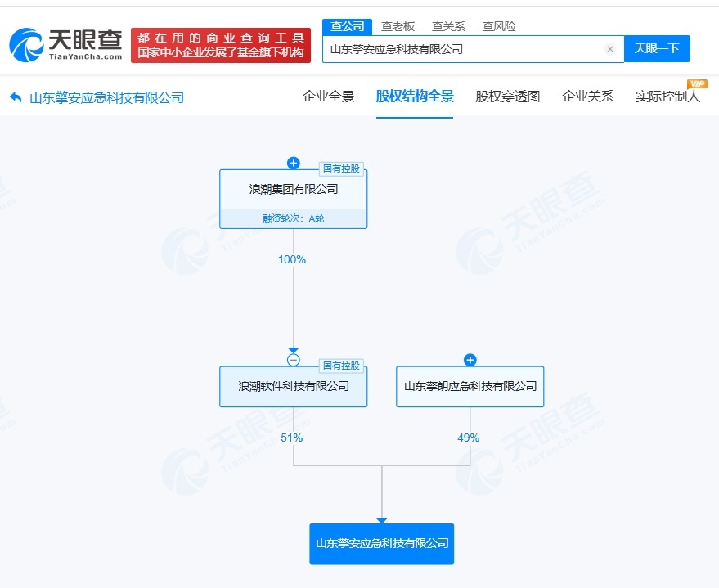Expand the 山东擎朗应急科技有限公司 node
Screen dimensions: 719x588
pyautogui.click(x=469, y=359)
